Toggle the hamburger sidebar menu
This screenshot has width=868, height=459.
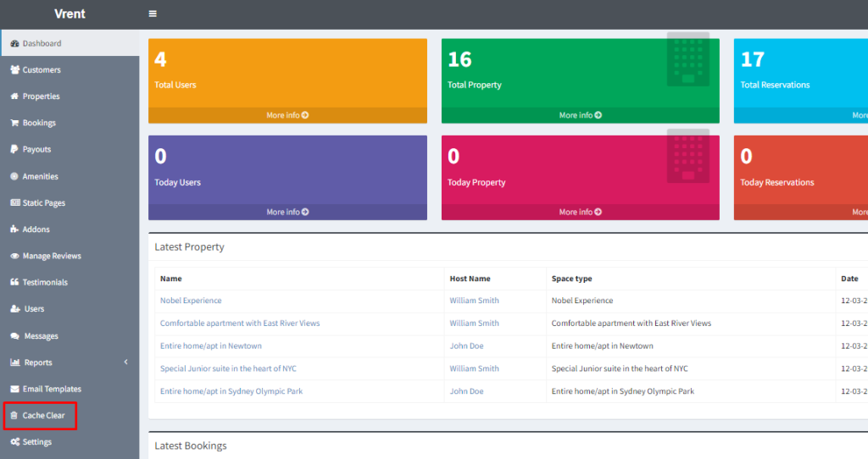[153, 14]
